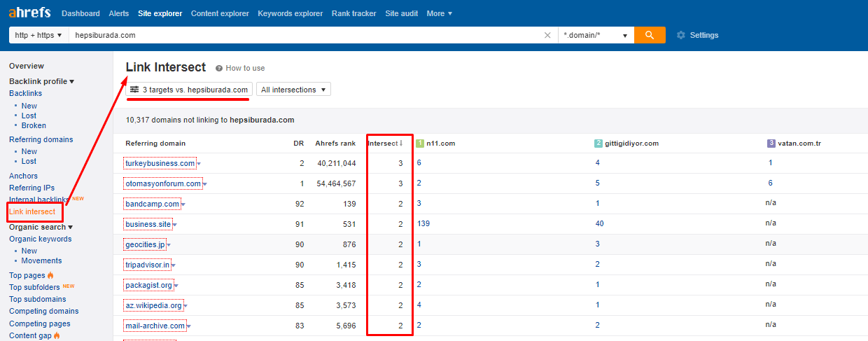Expand the http + https protocol dropdown

click(38, 35)
